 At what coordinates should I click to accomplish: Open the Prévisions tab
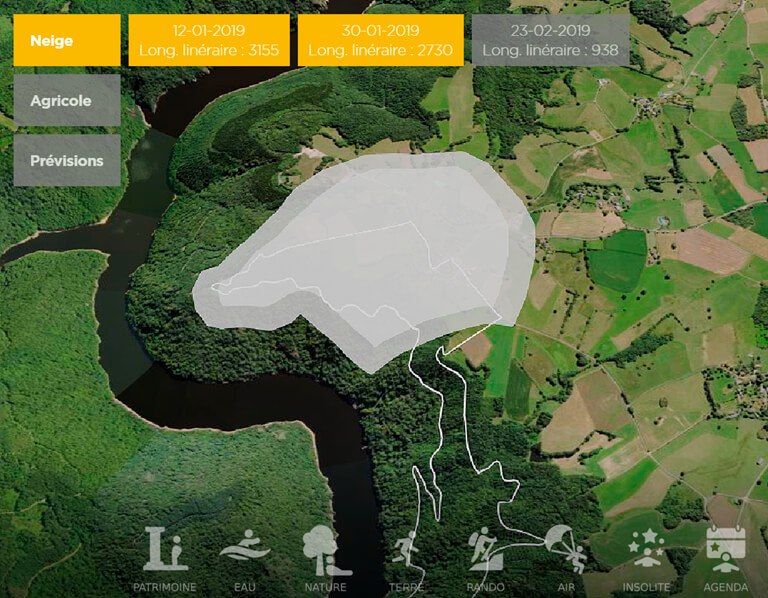click(67, 160)
